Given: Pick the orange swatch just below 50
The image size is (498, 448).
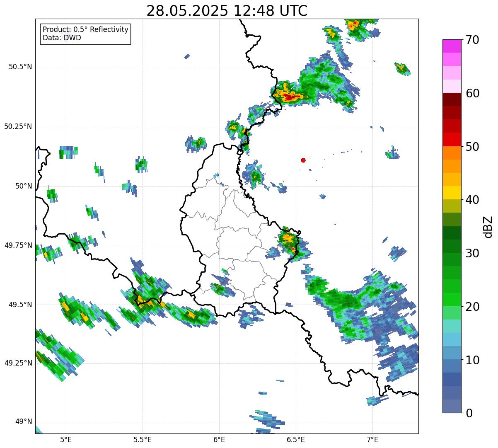Looking at the screenshot, I should click(452, 153).
